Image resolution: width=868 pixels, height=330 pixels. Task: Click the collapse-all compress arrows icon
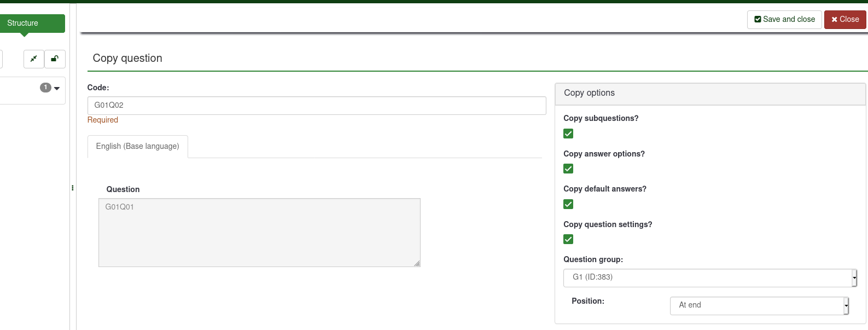(34, 59)
